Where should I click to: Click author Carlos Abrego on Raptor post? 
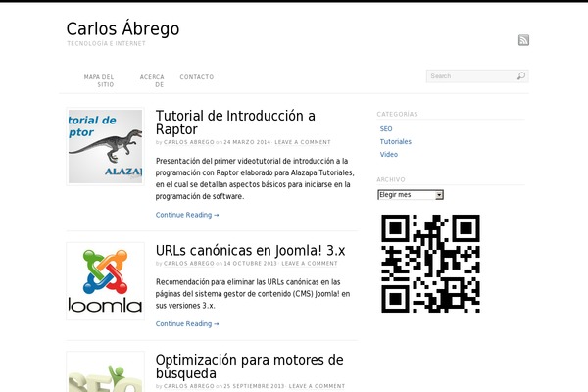click(188, 142)
